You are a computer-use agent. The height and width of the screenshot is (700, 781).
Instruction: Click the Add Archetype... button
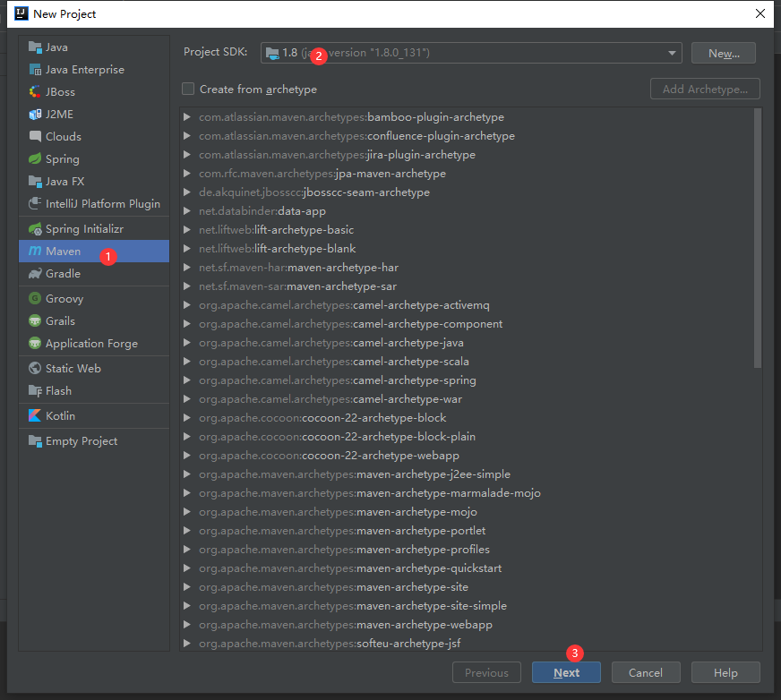coord(705,90)
